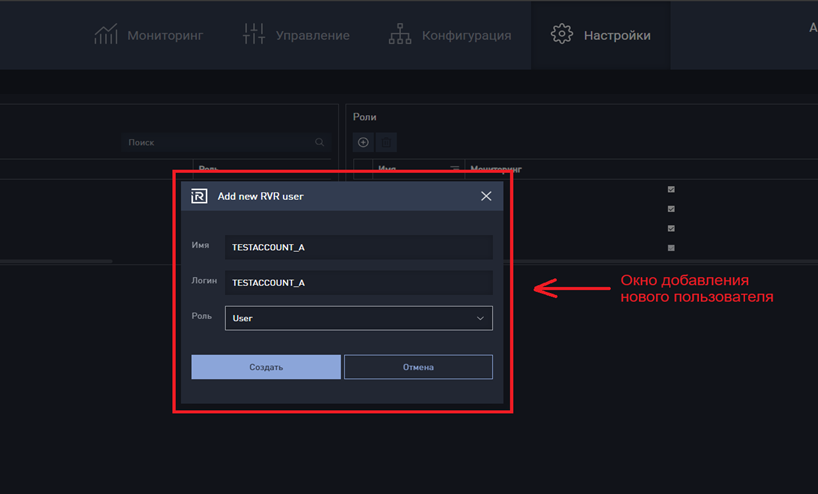Click the Логин input field
The width and height of the screenshot is (818, 494).
[359, 283]
